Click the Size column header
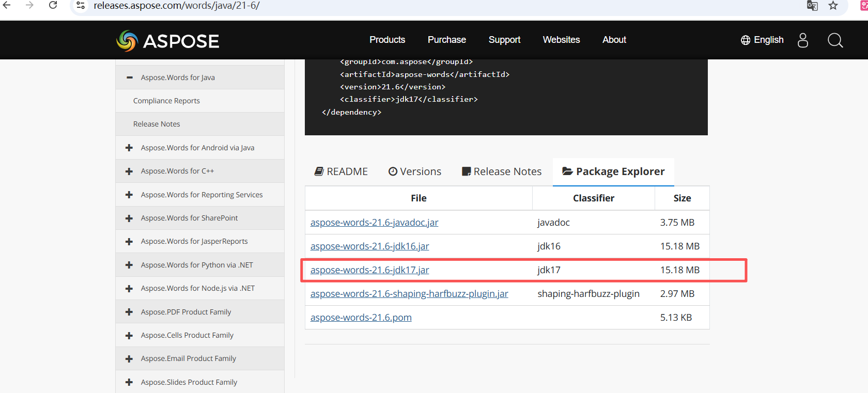Viewport: 868px width, 393px height. tap(682, 198)
